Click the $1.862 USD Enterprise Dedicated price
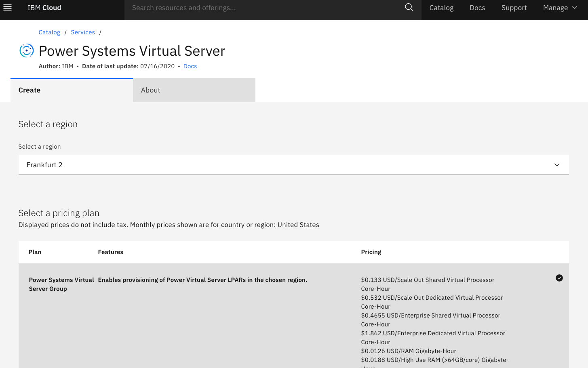The image size is (588, 368). [433, 338]
